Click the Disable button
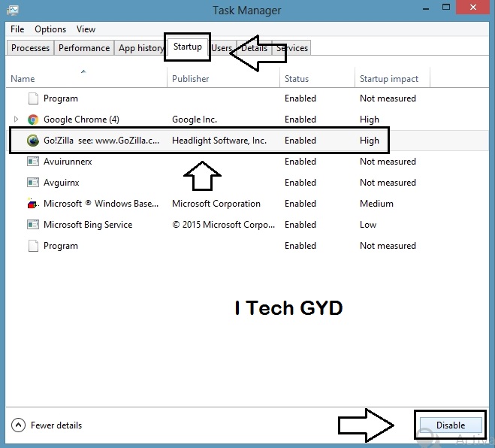The image size is (495, 448). click(451, 425)
